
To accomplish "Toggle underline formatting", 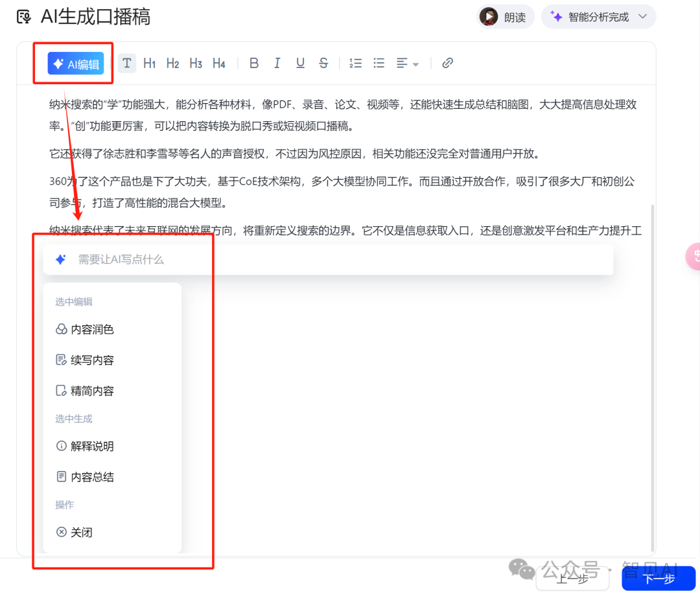I will click(300, 63).
